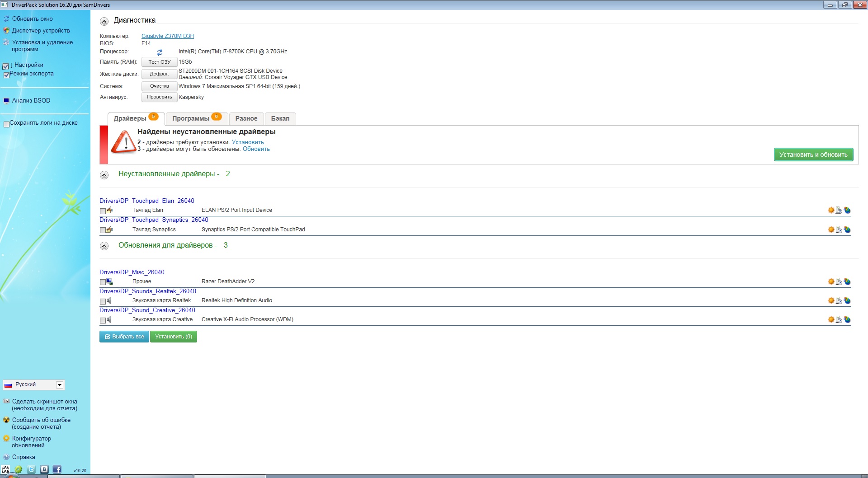Open the Drivers\DP_Misc_26040 link
The height and width of the screenshot is (478, 868).
132,272
